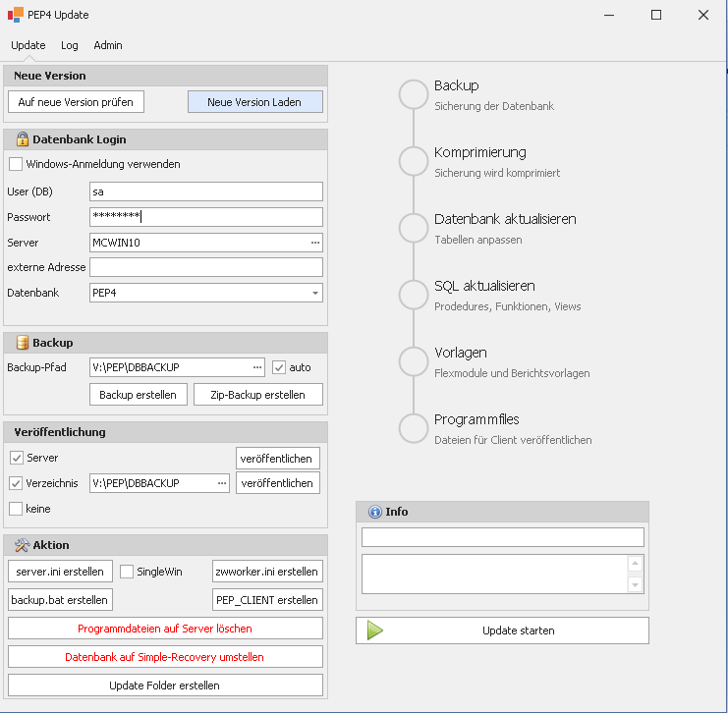
Task: Click the blue Info icon
Action: coord(374,512)
